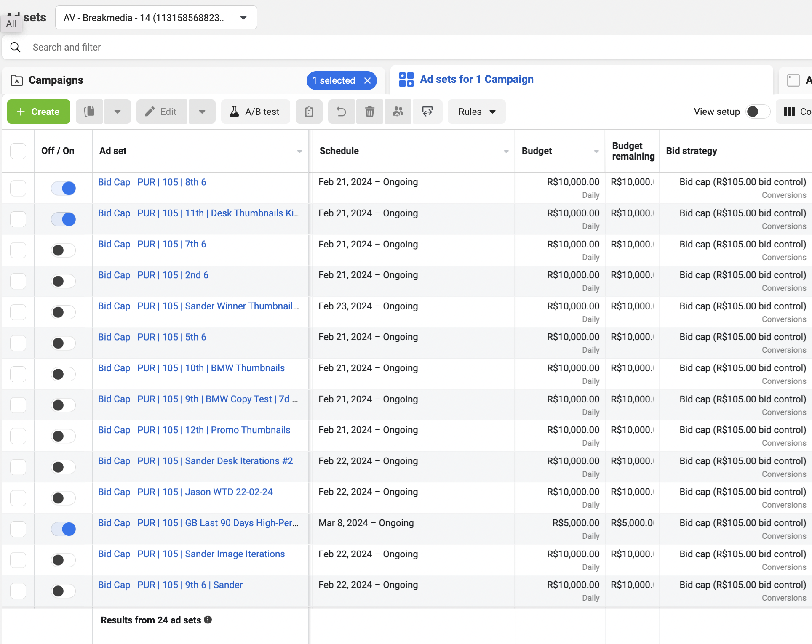Switch to the Campaigns tab
Viewport: 812px width, 644px height.
pos(56,80)
